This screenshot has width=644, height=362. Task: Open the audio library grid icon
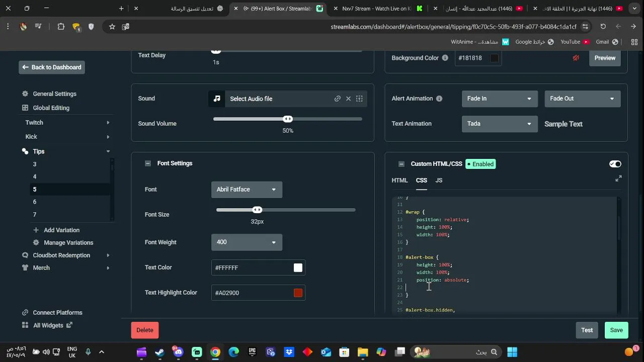click(359, 99)
